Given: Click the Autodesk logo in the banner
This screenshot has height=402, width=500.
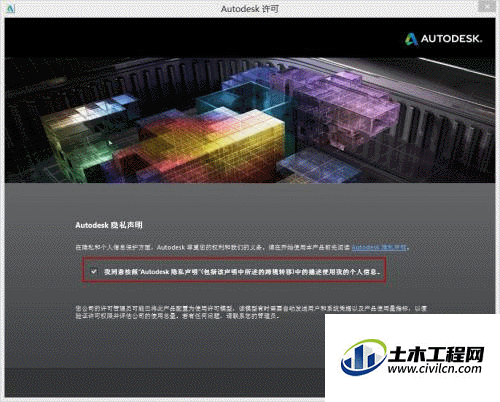Looking at the screenshot, I should [x=444, y=39].
